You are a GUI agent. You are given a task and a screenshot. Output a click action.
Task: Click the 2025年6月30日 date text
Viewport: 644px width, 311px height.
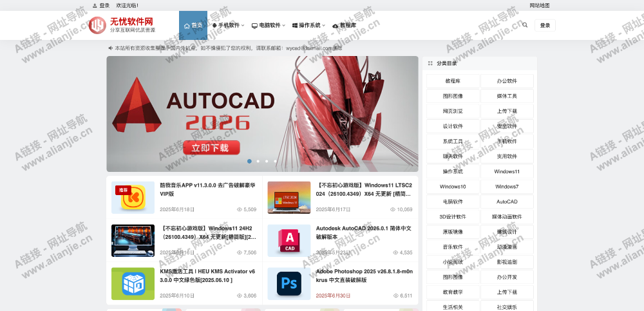click(333, 296)
